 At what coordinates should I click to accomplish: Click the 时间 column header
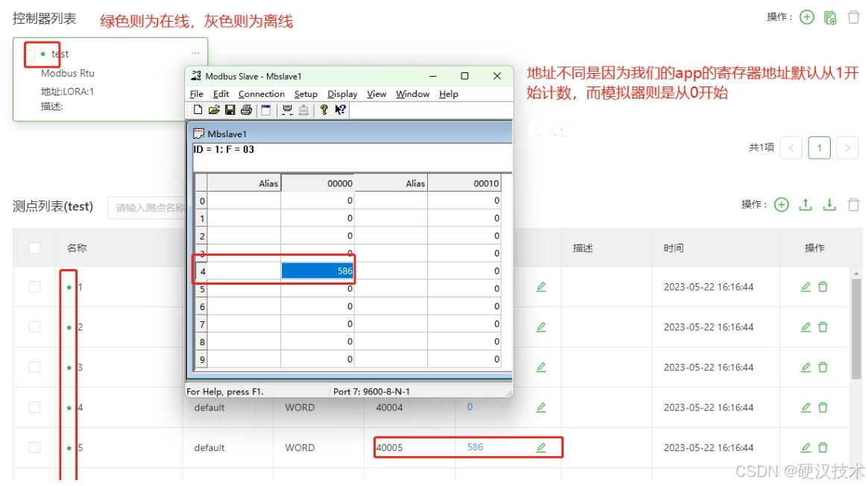[x=673, y=248]
